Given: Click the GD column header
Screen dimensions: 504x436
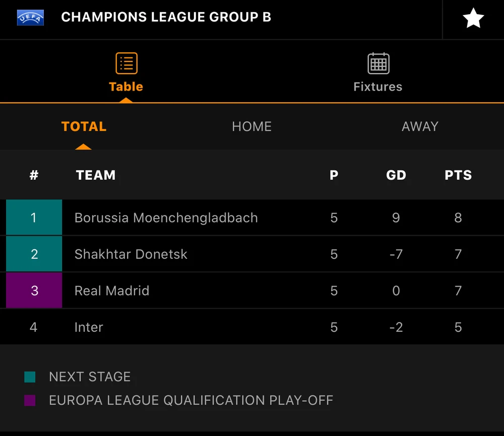Looking at the screenshot, I should click(x=396, y=175).
